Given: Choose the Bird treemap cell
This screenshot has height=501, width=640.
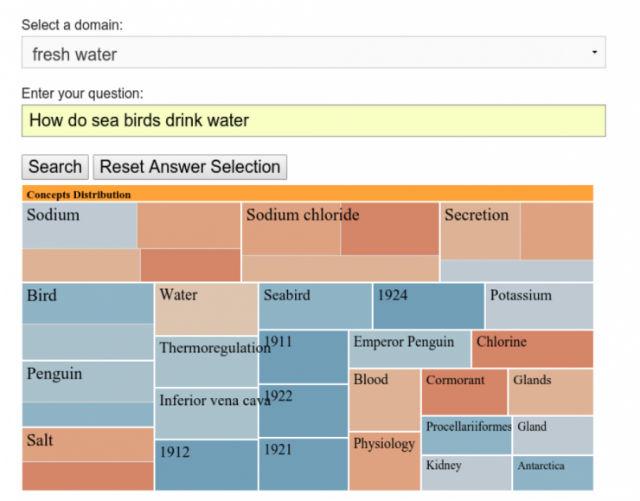Looking at the screenshot, I should tap(88, 303).
